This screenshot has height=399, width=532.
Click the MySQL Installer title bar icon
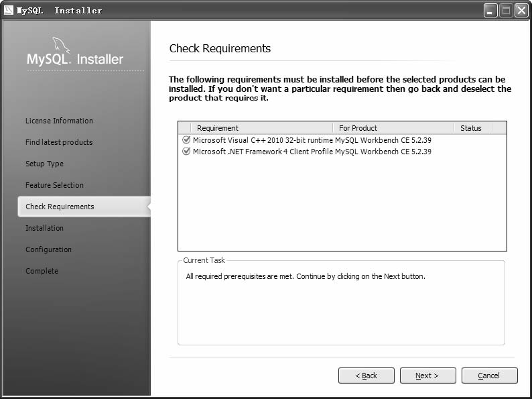(x=9, y=10)
